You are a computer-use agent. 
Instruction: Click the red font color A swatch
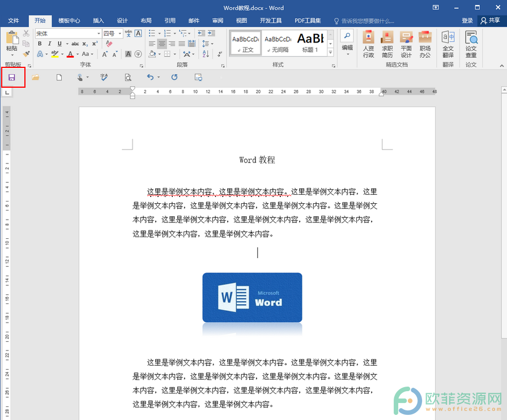[x=70, y=54]
